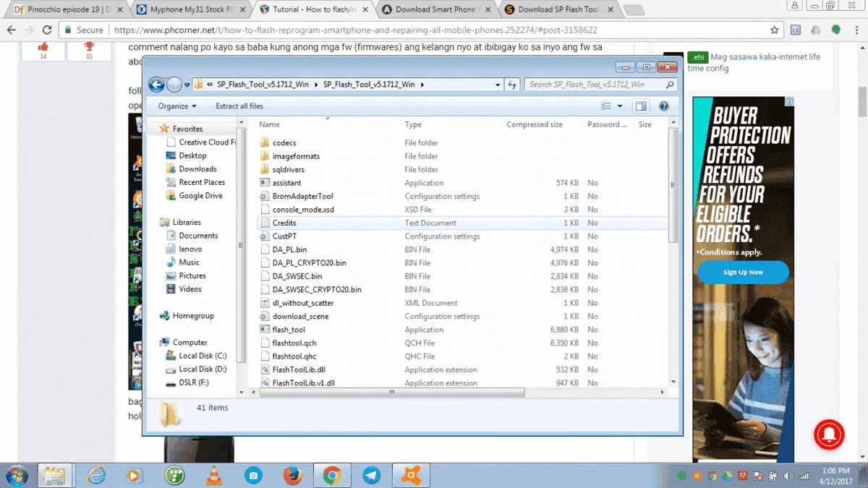Switch to Pinocchio episode 19 tab
Viewport: 868px width, 488px height.
[67, 9]
